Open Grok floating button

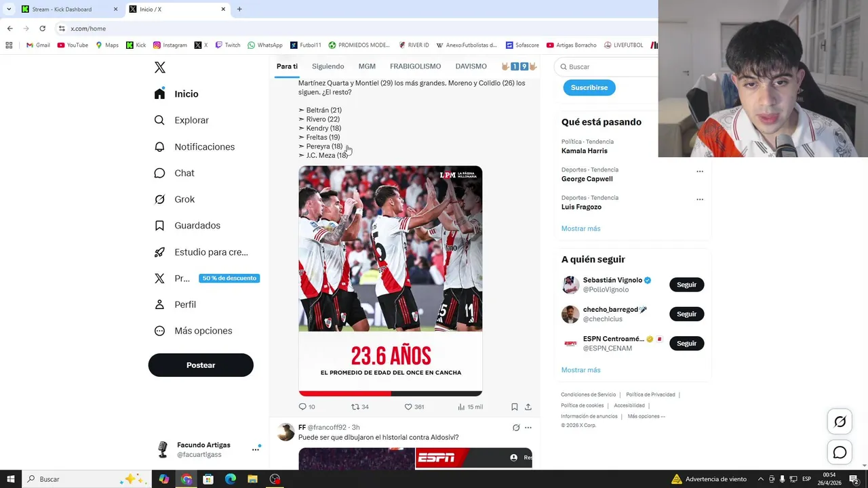840,422
